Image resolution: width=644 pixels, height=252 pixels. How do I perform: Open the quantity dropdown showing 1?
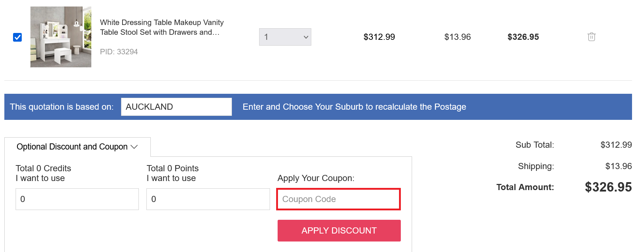pos(285,37)
